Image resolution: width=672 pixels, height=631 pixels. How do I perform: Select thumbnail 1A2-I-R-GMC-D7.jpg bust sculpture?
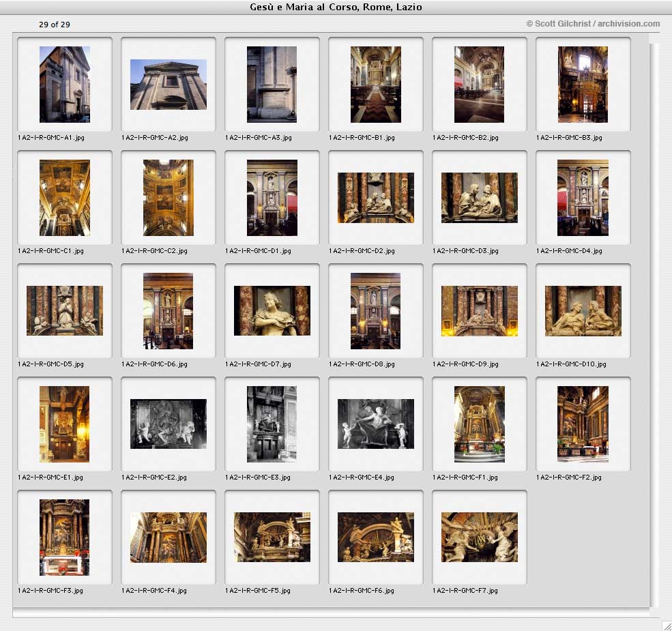pos(272,311)
